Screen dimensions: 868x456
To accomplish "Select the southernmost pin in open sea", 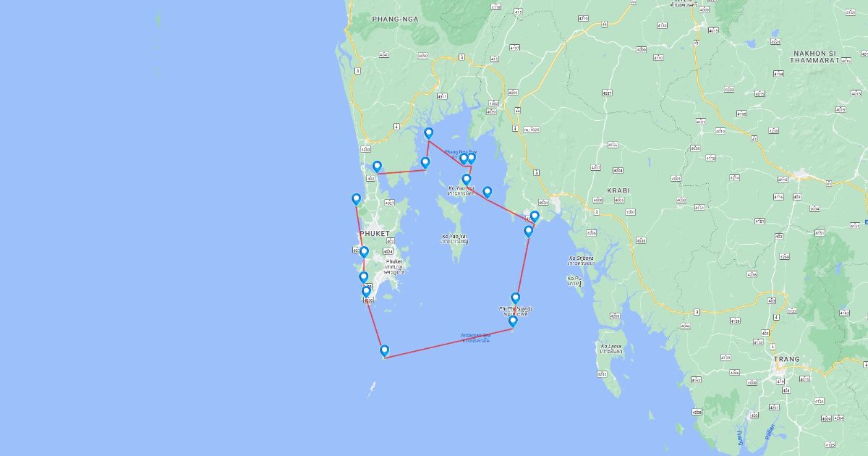I will tap(385, 351).
